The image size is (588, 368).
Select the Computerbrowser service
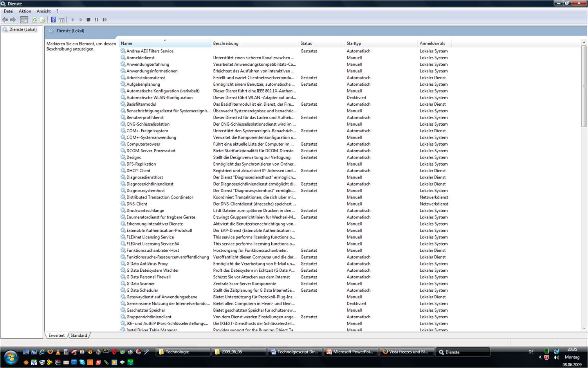tap(143, 144)
